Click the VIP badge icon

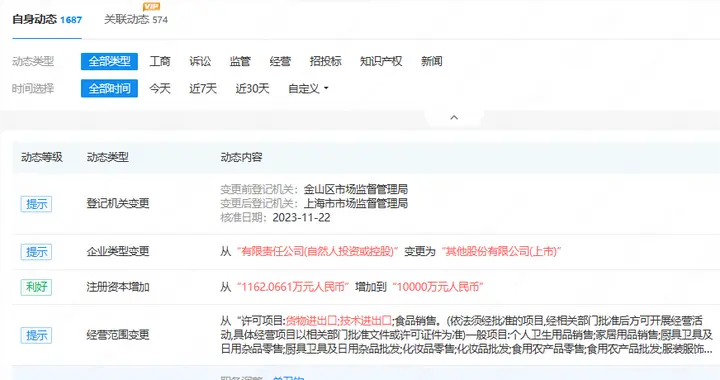point(152,6)
